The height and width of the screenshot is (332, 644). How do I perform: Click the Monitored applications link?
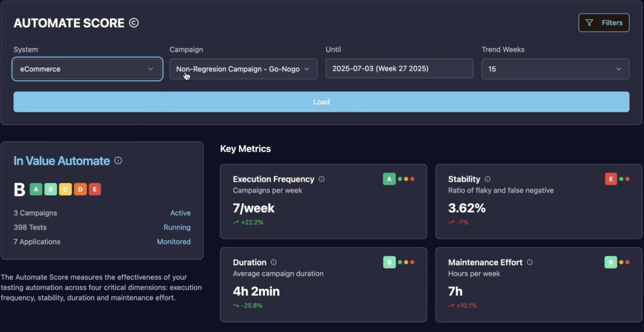coord(173,242)
